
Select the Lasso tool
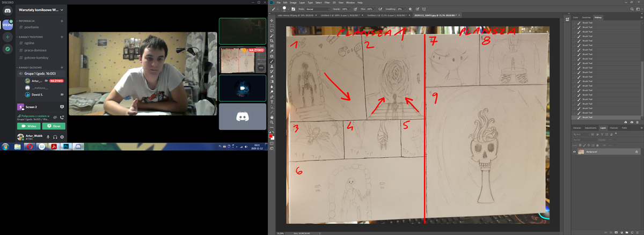[x=273, y=31]
